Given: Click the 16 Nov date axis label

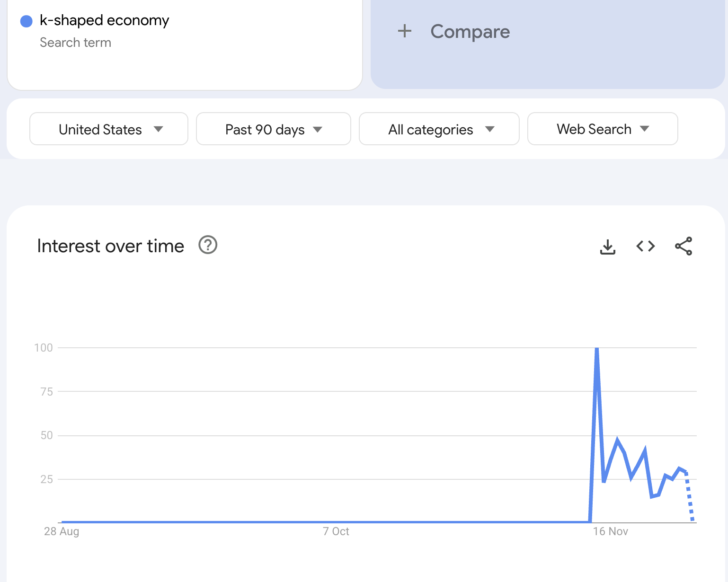Looking at the screenshot, I should tap(610, 531).
